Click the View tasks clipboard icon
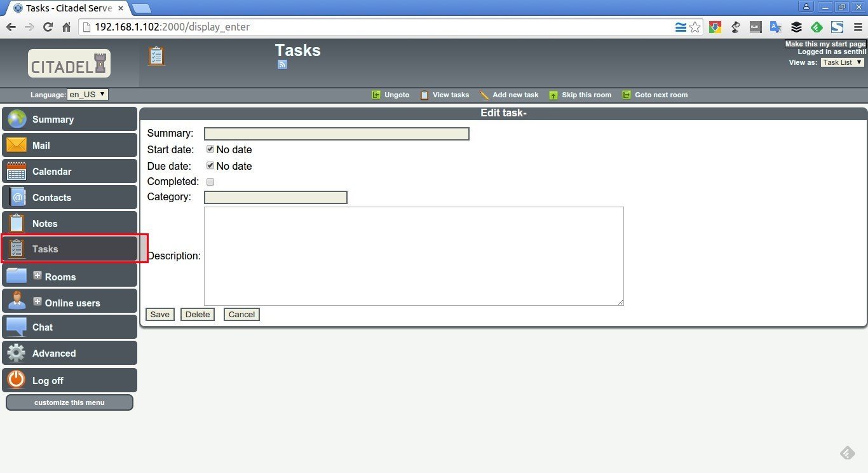 [424, 95]
